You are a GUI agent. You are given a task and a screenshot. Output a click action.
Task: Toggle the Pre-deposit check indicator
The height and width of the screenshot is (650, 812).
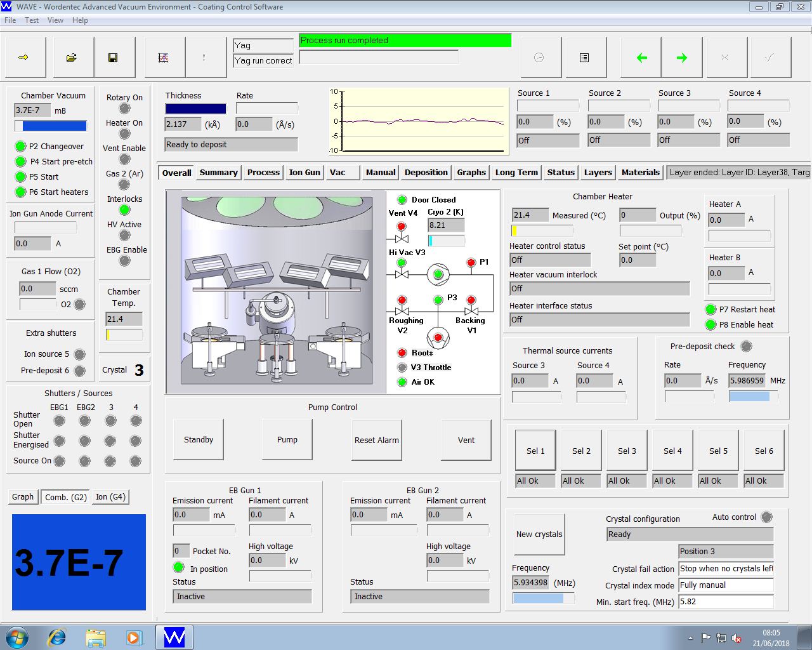(x=747, y=347)
